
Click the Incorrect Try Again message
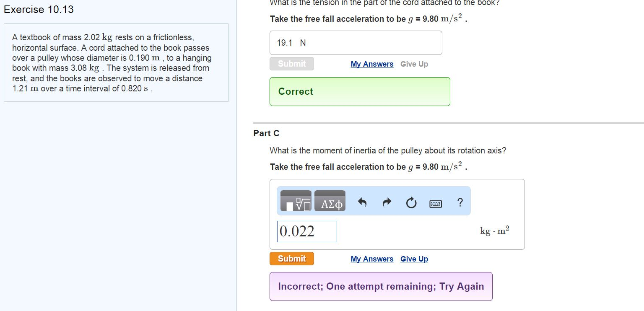(381, 286)
